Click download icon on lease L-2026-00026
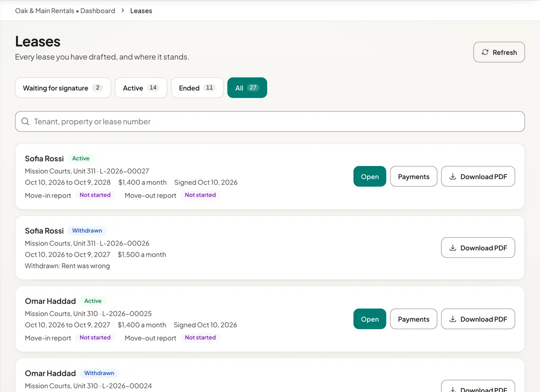540x392 pixels. click(453, 248)
